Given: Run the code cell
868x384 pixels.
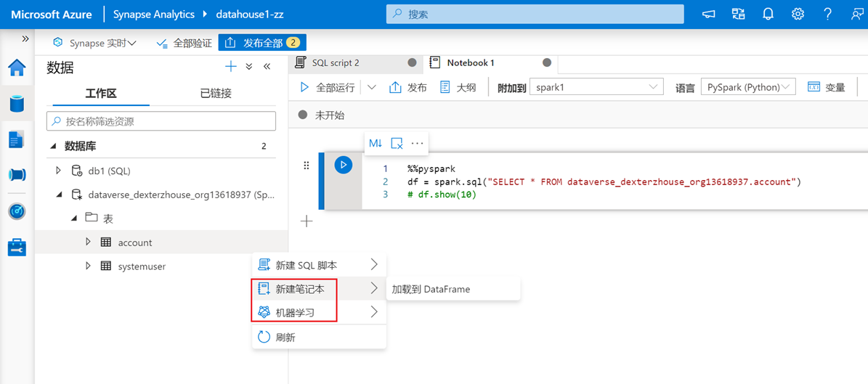Looking at the screenshot, I should [344, 164].
